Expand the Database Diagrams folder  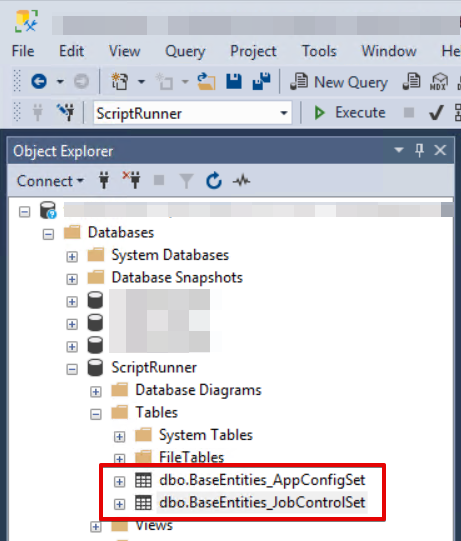point(96,392)
